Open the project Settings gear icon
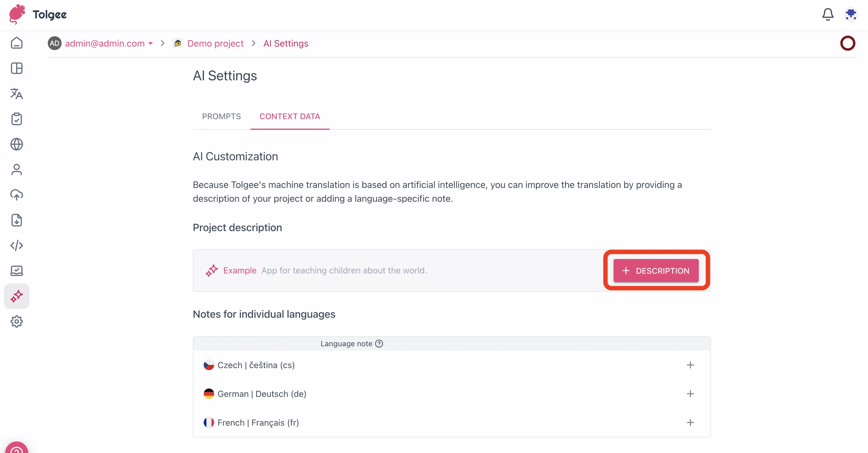The height and width of the screenshot is (453, 868). pyautogui.click(x=16, y=321)
